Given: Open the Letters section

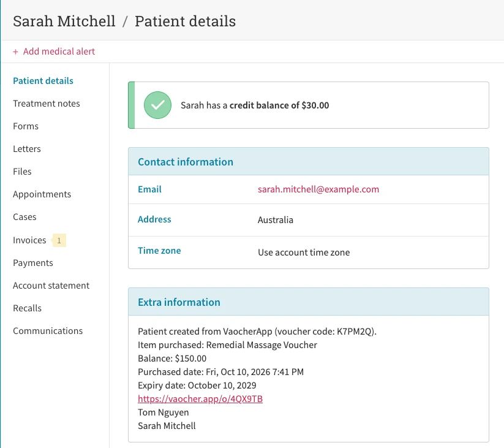Looking at the screenshot, I should (x=27, y=149).
